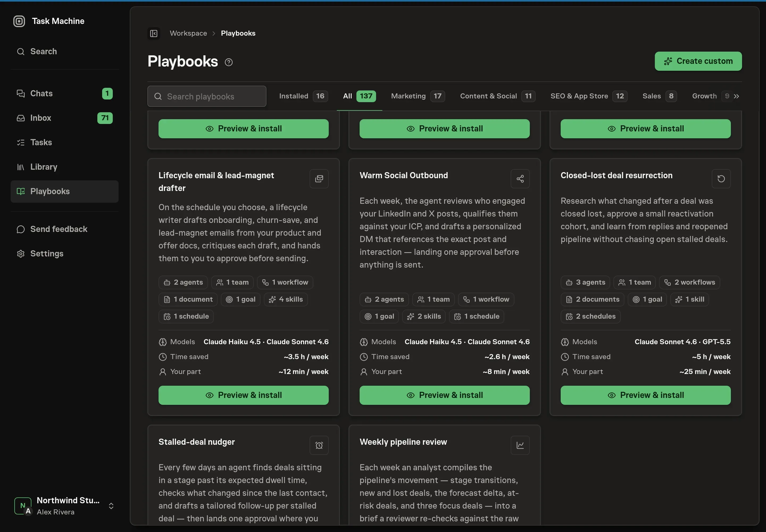Click the Warm Social Outbound card title

404,176
